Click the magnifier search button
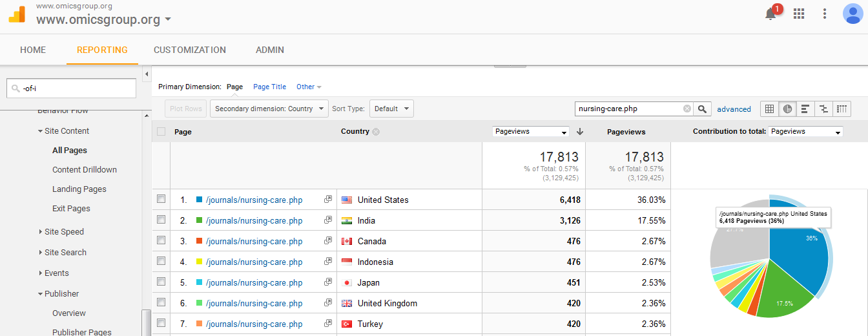Screen dimensions: 868x336 (x=703, y=109)
